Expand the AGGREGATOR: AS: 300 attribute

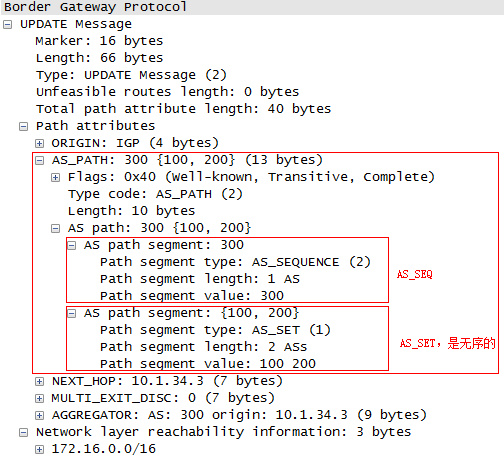39,415
